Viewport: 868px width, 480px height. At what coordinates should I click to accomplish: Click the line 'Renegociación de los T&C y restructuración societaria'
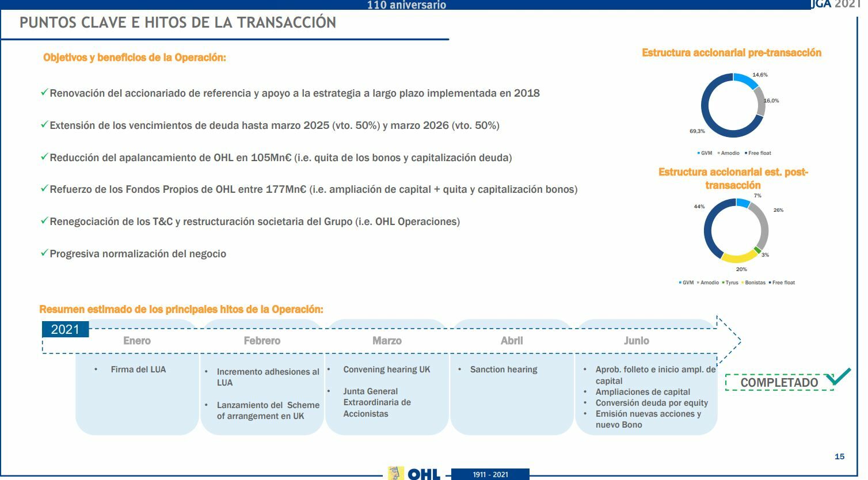click(255, 222)
